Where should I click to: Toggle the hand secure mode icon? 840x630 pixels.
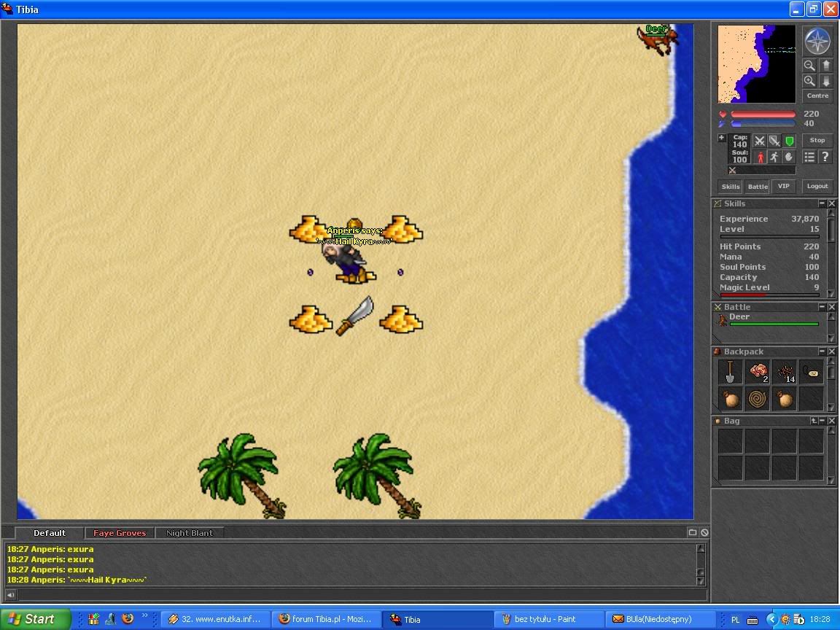click(x=789, y=157)
